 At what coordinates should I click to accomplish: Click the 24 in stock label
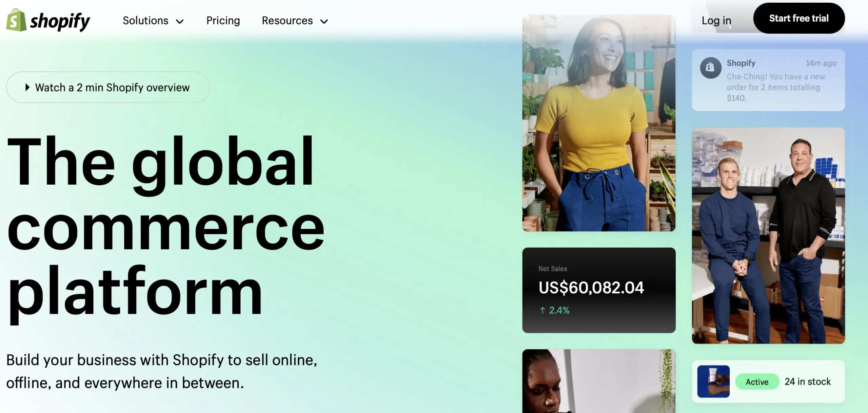pos(808,382)
